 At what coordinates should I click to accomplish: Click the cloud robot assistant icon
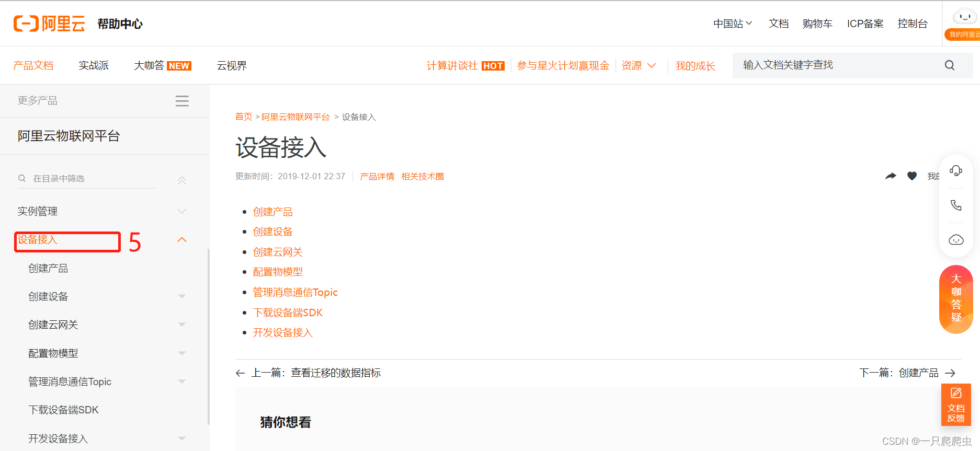956,240
